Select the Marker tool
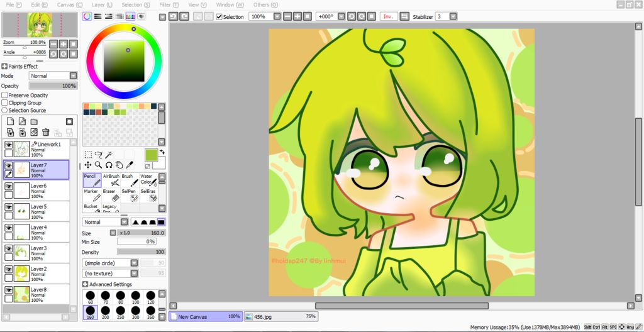Screen dimensions: 644x332 tap(92, 196)
